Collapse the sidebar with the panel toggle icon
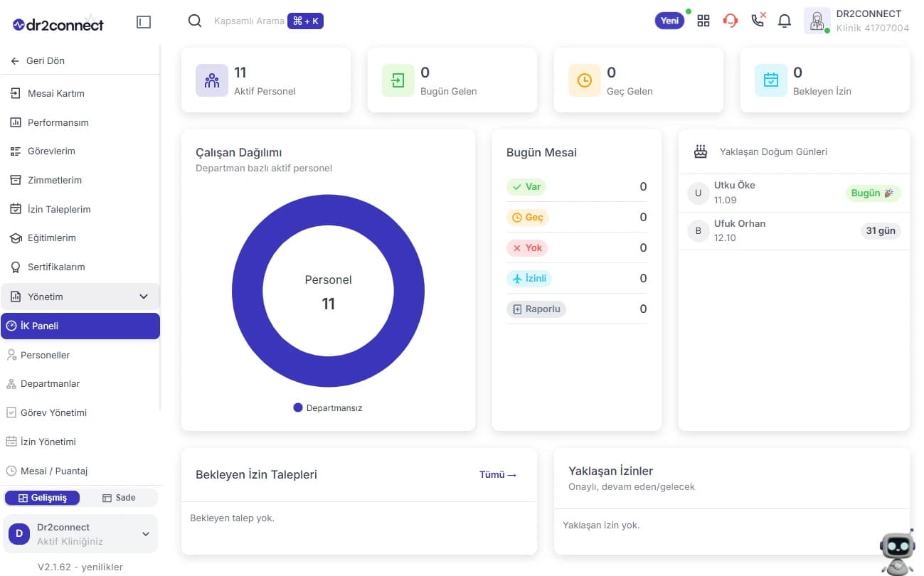This screenshot has width=924, height=576. tap(144, 22)
